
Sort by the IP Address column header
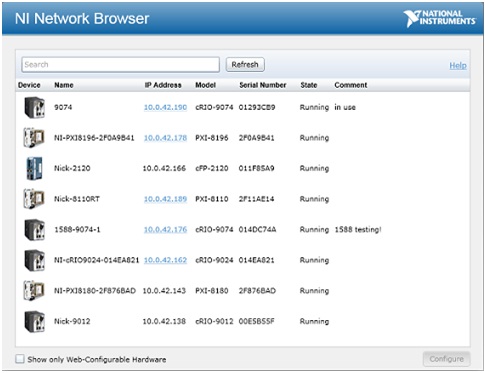(x=163, y=85)
